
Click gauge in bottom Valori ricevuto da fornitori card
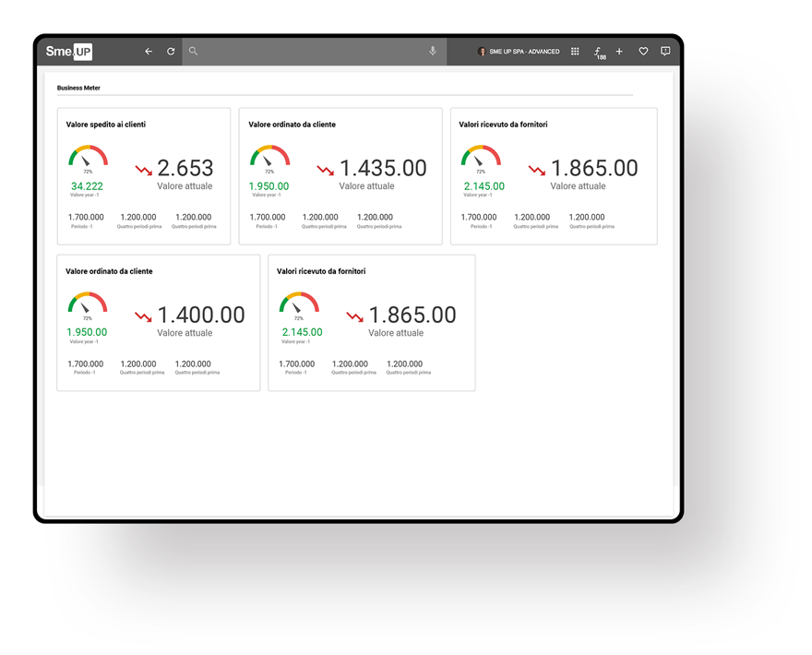click(x=299, y=304)
